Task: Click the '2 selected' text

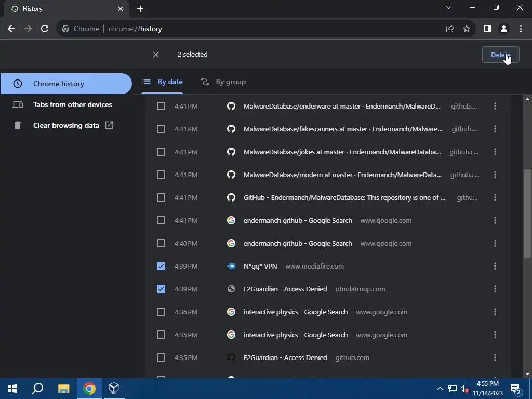Action: (192, 54)
